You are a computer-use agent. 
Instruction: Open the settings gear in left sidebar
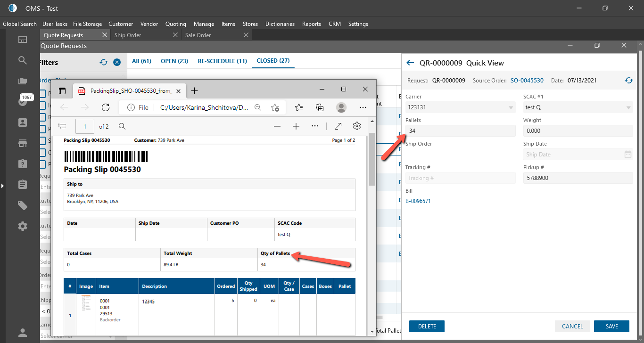pyautogui.click(x=23, y=226)
